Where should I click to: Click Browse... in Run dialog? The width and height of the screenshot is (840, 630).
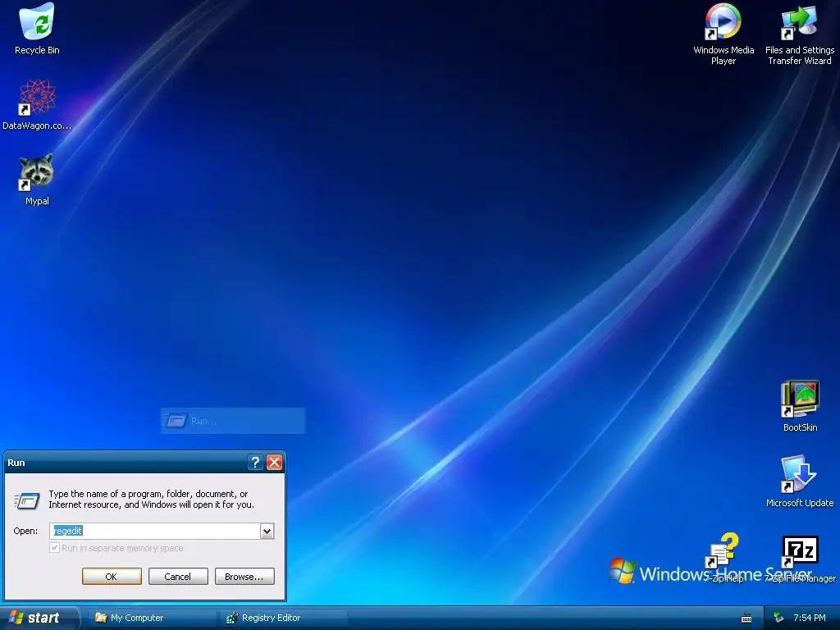click(x=244, y=577)
